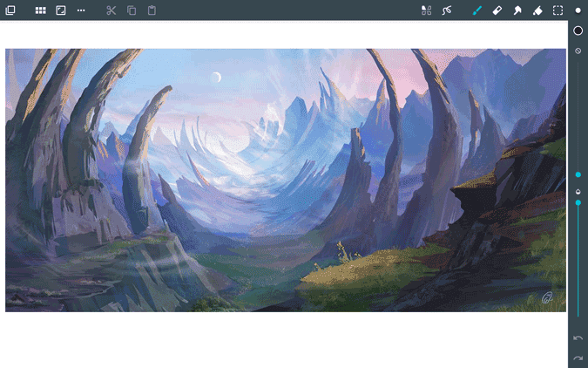This screenshot has width=588, height=368.
Task: Open the symmetry tool icon
Action: (426, 10)
